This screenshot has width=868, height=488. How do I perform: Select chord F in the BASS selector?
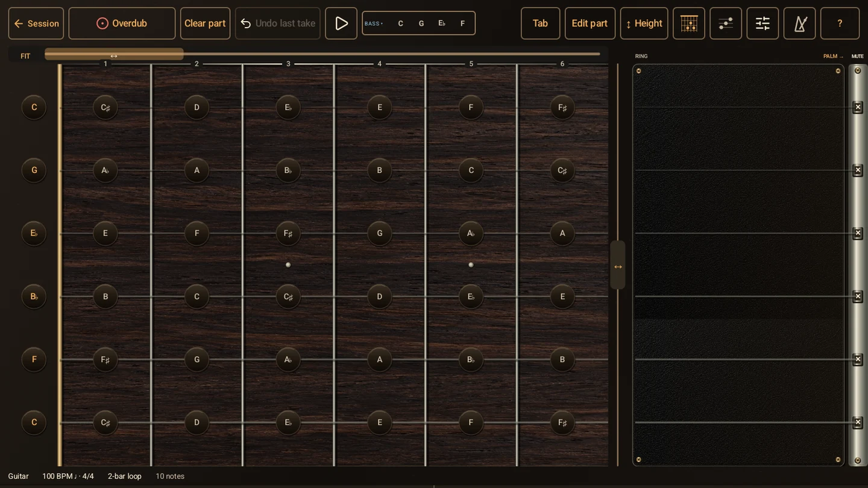(x=462, y=23)
